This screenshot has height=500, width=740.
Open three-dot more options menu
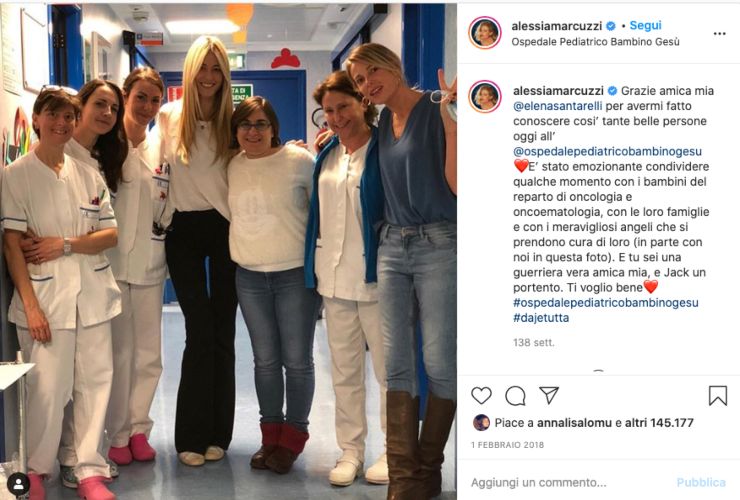[x=719, y=34]
